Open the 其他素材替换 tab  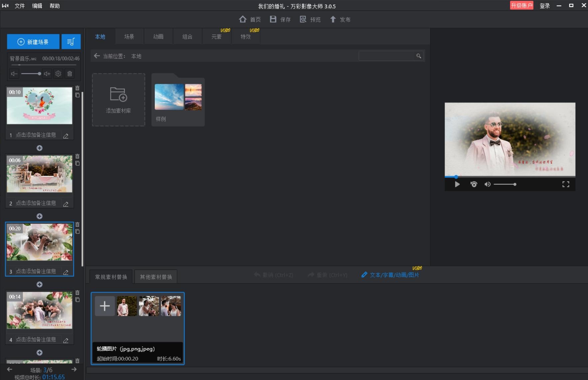[x=156, y=277]
